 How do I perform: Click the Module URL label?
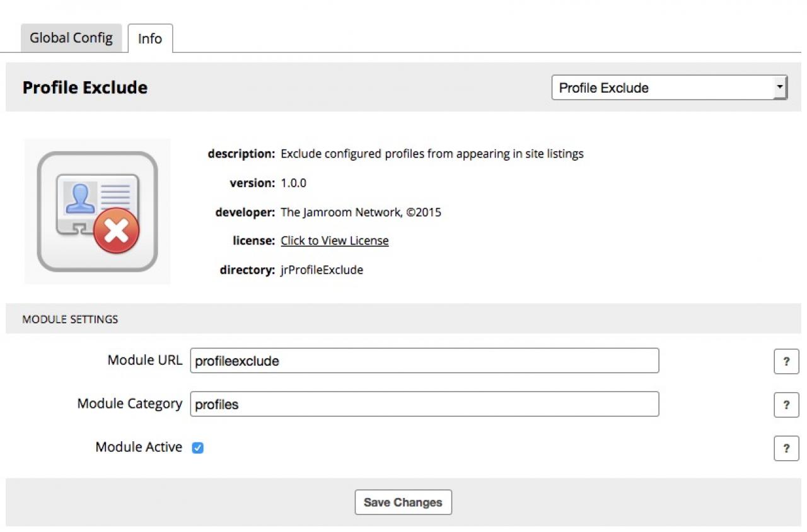click(144, 360)
